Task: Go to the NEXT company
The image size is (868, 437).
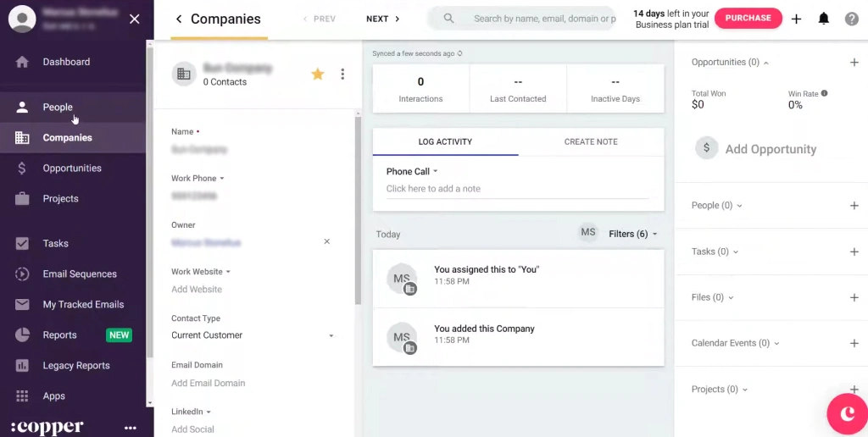Action: click(383, 19)
